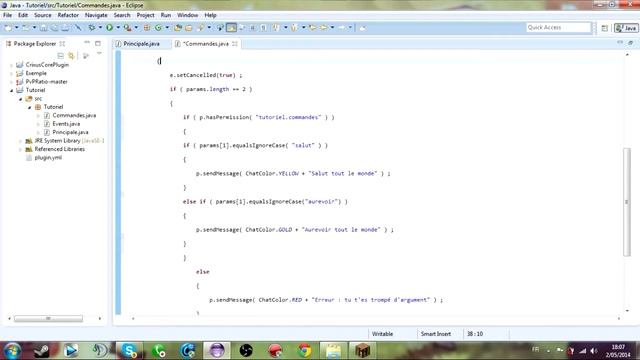Image resolution: width=640 pixels, height=360 pixels.
Task: Toggle Block Selection mode
Action: click(253, 28)
